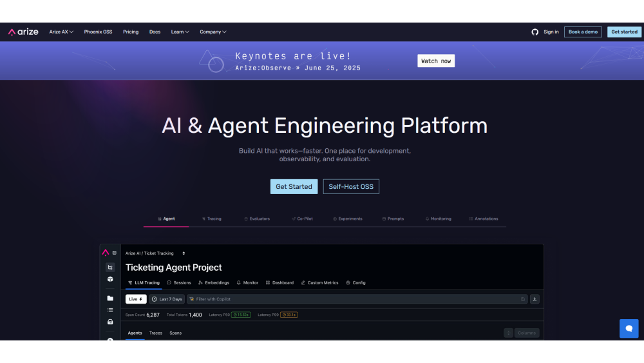Open the Last 7 Days time range picker
644x363 pixels.
[x=167, y=299]
